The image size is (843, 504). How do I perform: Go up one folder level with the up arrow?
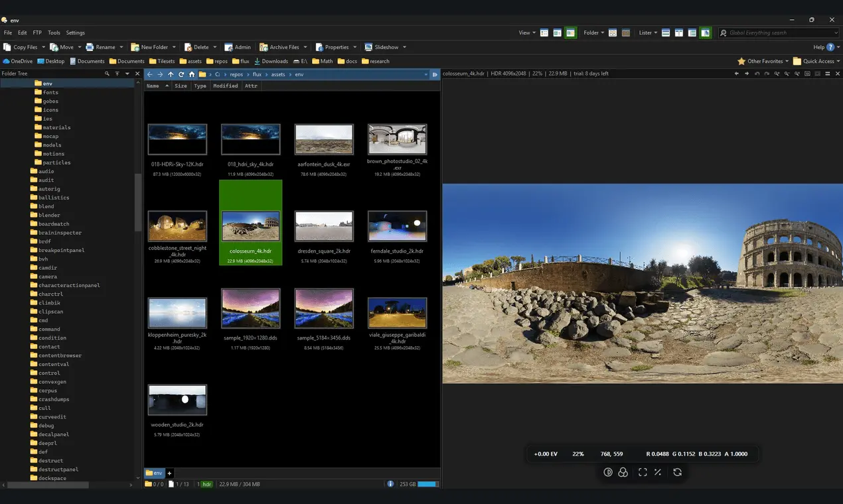tap(171, 74)
